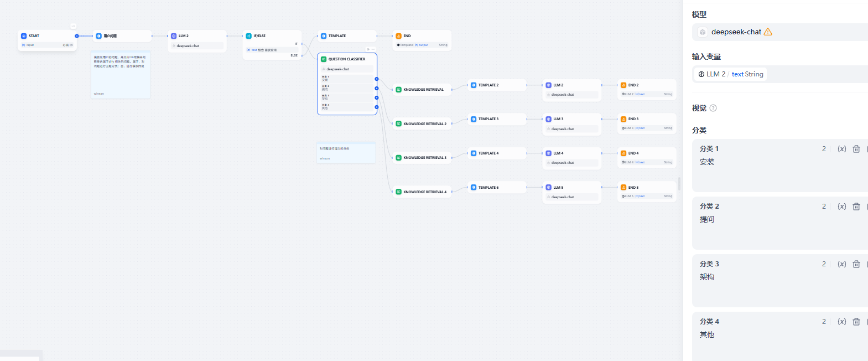868x361 pixels.
Task: Click the QUESTION CLASSIFIER node icon
Action: (x=324, y=59)
